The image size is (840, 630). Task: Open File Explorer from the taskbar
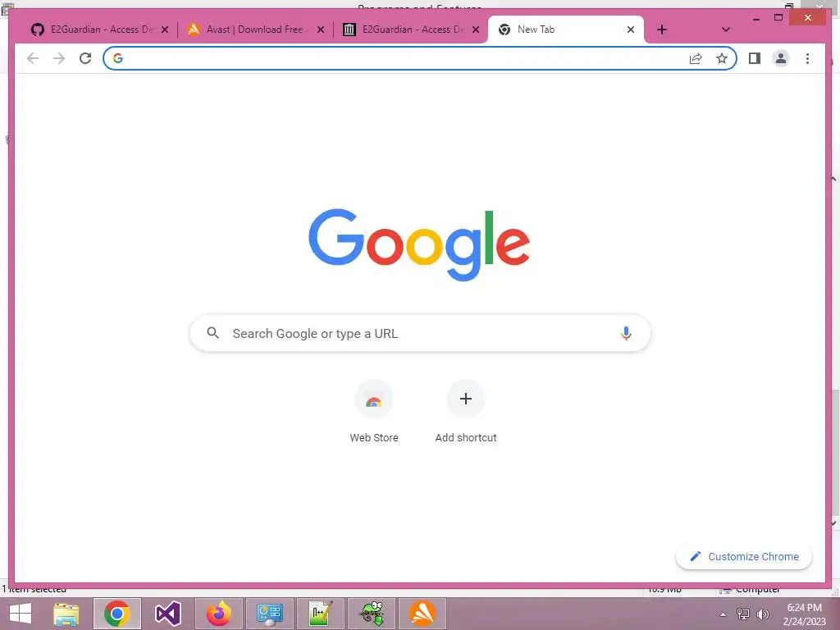[66, 614]
